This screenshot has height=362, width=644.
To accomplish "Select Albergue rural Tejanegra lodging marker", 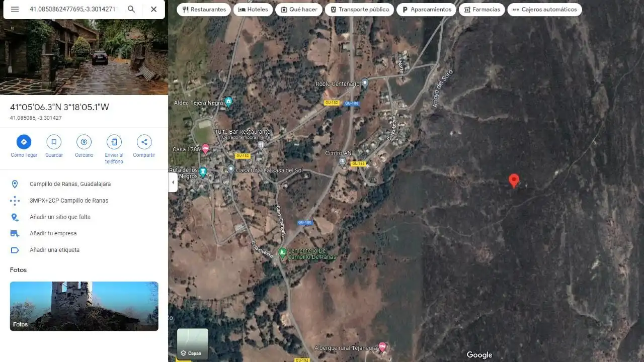I will coord(382,346).
